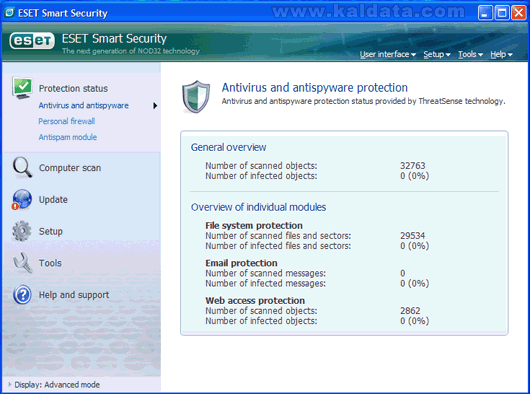Screen dimensions: 530x394
Task: Open Help and support section
Action: click(x=74, y=295)
